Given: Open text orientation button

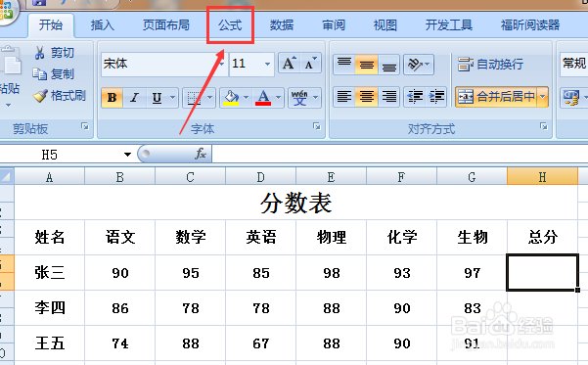Looking at the screenshot, I should [415, 65].
